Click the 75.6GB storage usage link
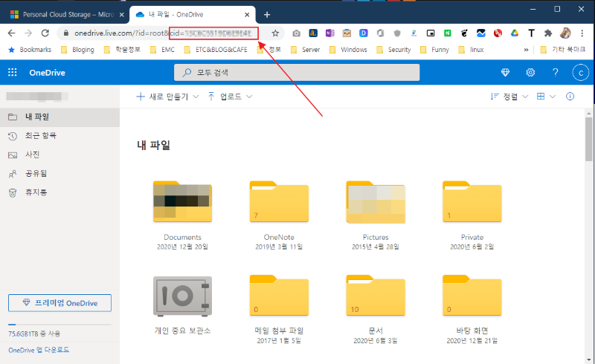The width and height of the screenshot is (595, 364). coord(34,334)
